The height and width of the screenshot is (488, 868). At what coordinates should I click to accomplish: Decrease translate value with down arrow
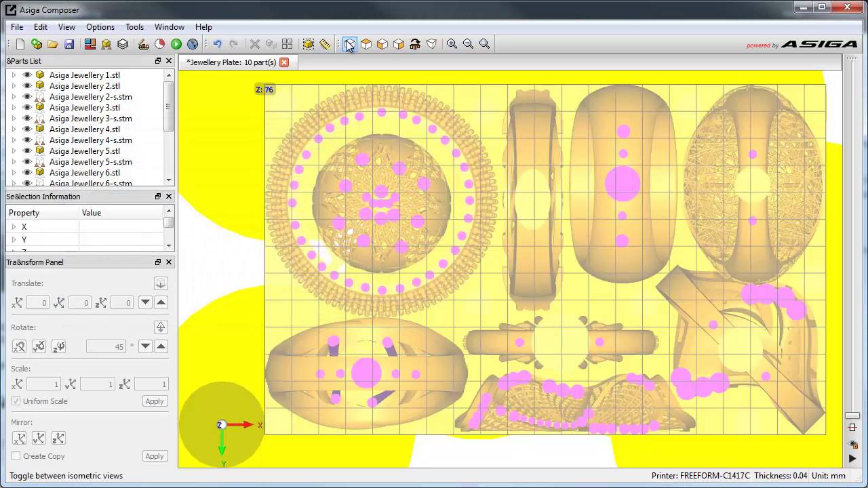145,302
